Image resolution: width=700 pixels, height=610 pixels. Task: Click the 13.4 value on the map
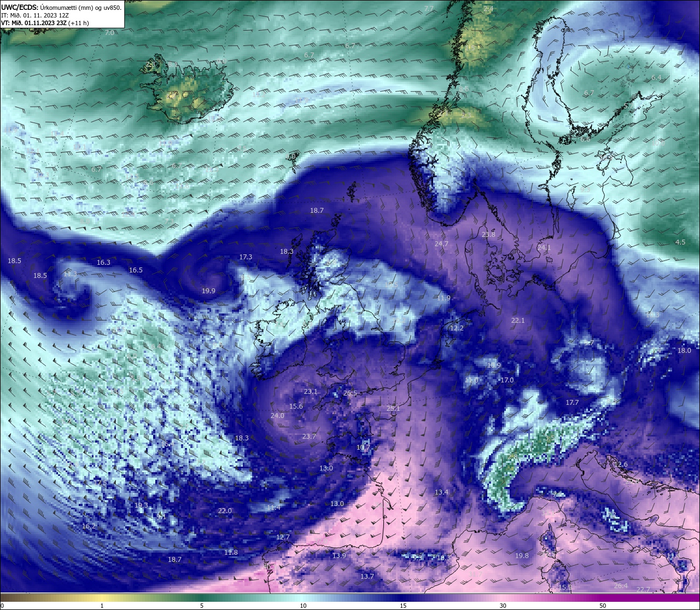click(x=441, y=493)
